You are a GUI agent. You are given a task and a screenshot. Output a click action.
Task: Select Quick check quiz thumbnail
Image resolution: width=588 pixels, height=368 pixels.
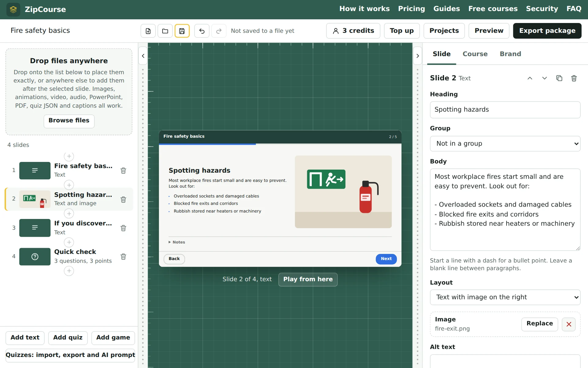tap(35, 257)
